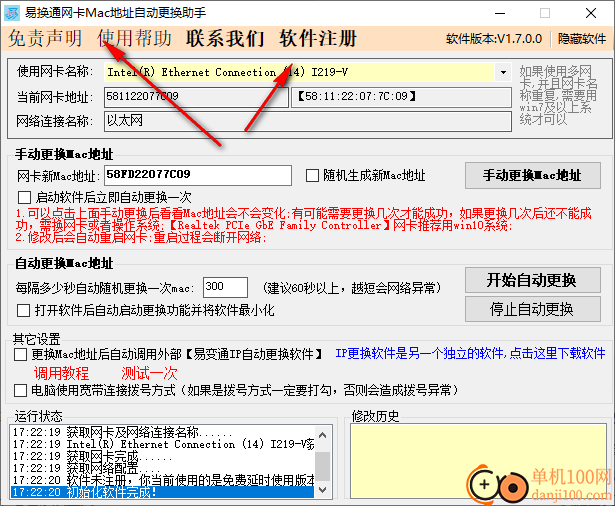Close the 易换通 window
Viewport: 615px width, 506px height.
point(591,13)
